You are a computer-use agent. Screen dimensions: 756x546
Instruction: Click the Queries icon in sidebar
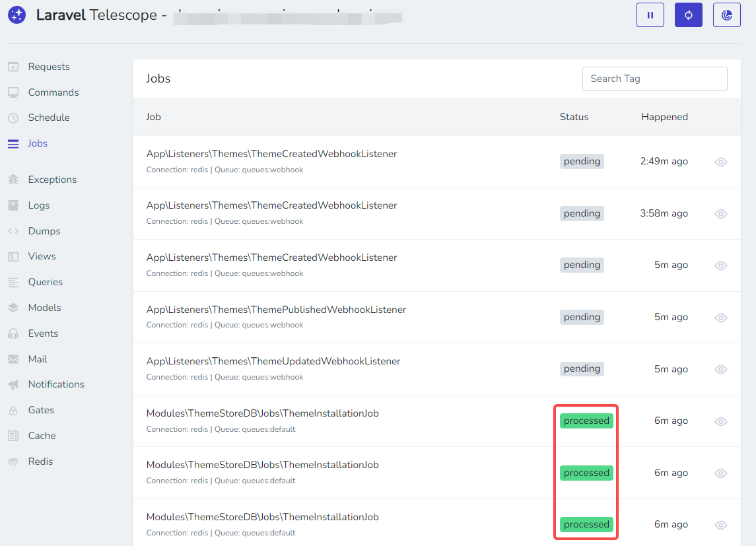pos(13,283)
